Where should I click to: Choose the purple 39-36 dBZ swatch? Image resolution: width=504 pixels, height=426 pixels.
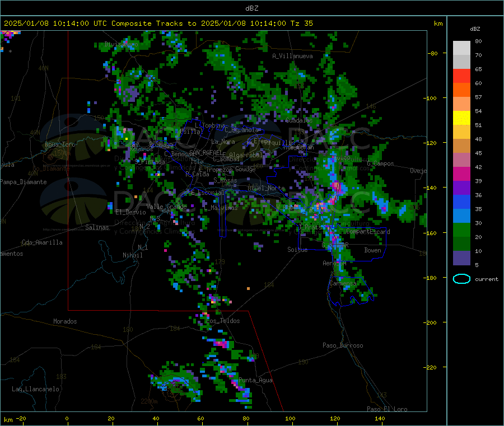(461, 188)
